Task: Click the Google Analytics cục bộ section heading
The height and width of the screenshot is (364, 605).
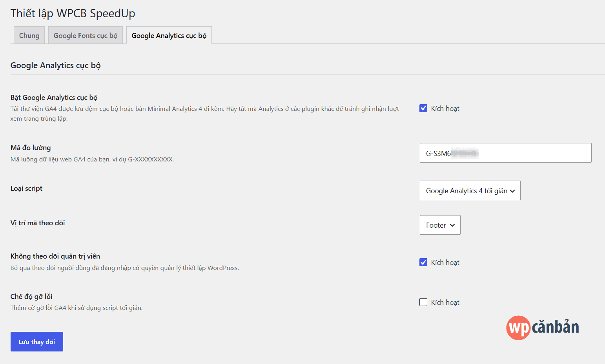Action: [x=55, y=65]
